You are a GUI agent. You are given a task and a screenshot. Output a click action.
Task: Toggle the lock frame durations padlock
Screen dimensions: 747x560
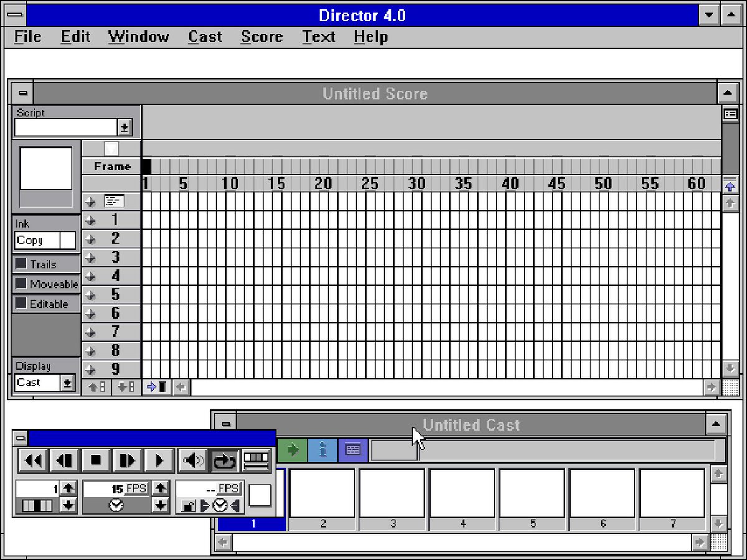189,506
